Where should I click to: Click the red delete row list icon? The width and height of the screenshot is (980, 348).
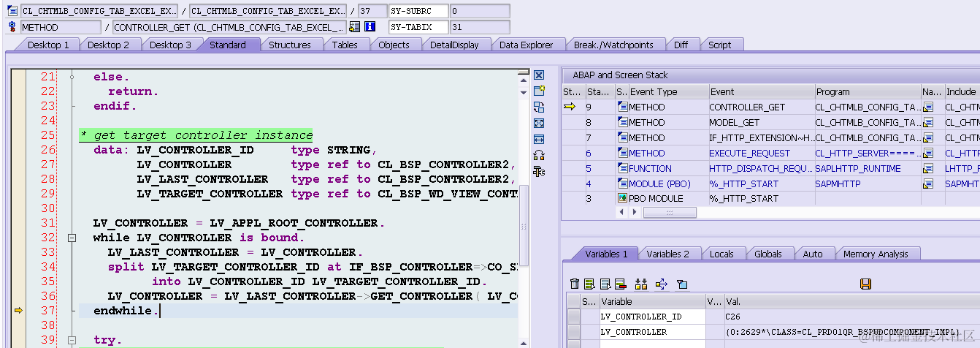tap(620, 284)
